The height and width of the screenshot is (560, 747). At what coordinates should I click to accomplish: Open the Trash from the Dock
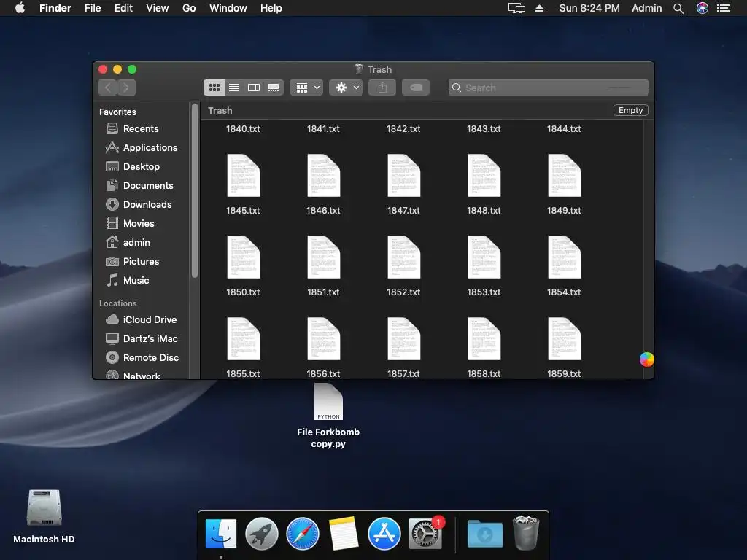525,533
